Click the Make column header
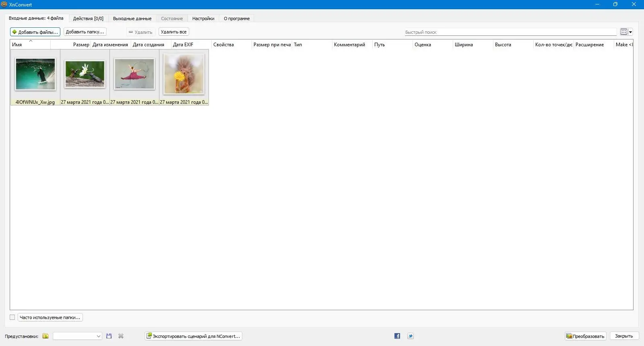Image resolution: width=644 pixels, height=346 pixels. point(623,44)
